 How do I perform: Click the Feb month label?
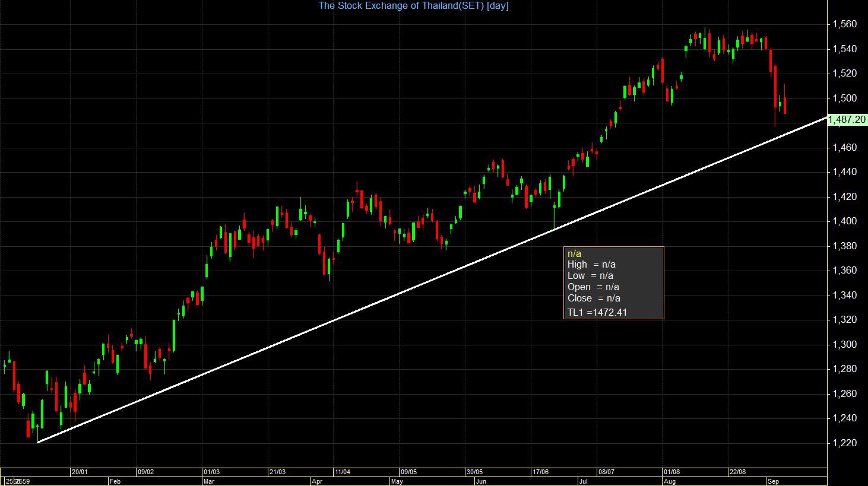[x=116, y=481]
